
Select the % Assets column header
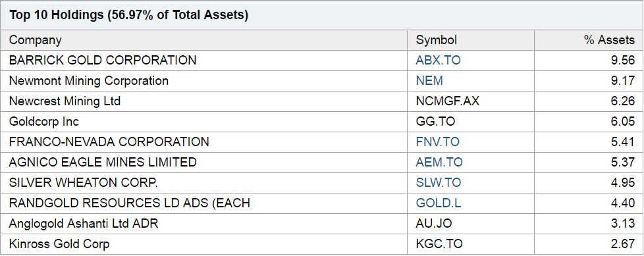(x=609, y=40)
